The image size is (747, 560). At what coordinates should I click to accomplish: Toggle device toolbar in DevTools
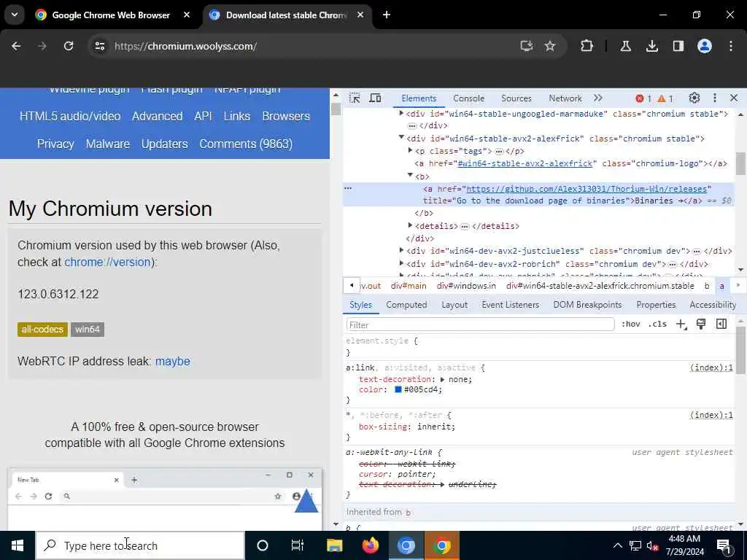[376, 98]
